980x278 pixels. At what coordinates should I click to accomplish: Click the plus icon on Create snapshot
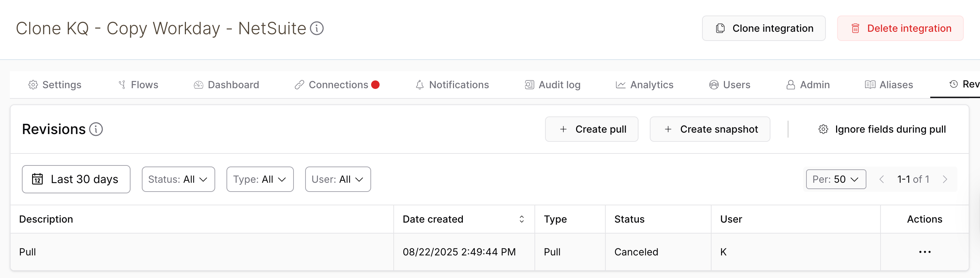(668, 129)
